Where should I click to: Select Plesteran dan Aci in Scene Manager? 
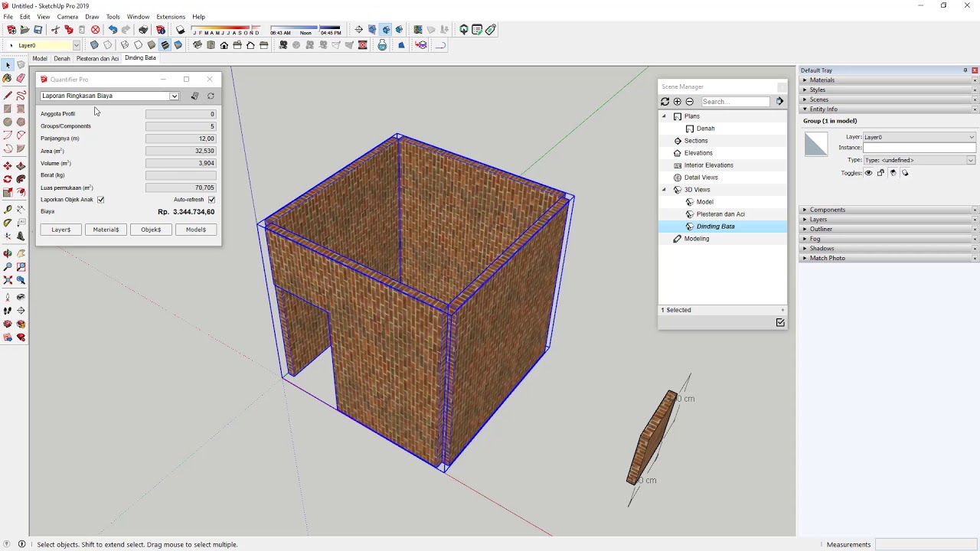click(x=720, y=214)
